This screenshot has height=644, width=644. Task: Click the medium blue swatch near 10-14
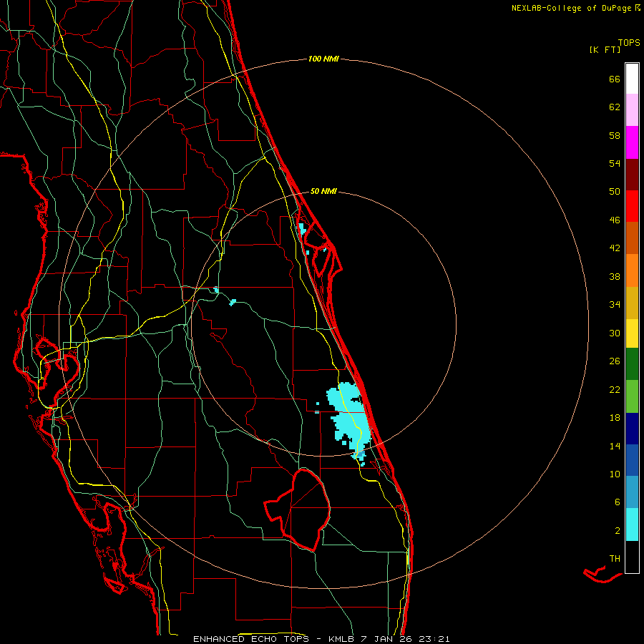click(x=632, y=460)
